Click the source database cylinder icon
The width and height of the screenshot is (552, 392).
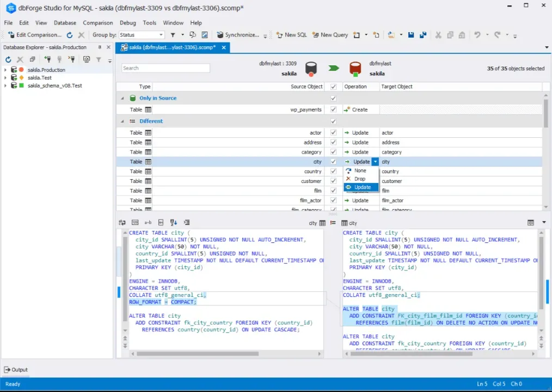pyautogui.click(x=311, y=69)
